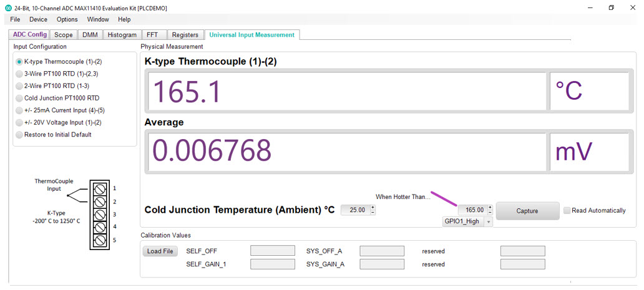Select +/- 20V Voltage Input (1)-(2)
The height and width of the screenshot is (290, 644).
[59, 122]
